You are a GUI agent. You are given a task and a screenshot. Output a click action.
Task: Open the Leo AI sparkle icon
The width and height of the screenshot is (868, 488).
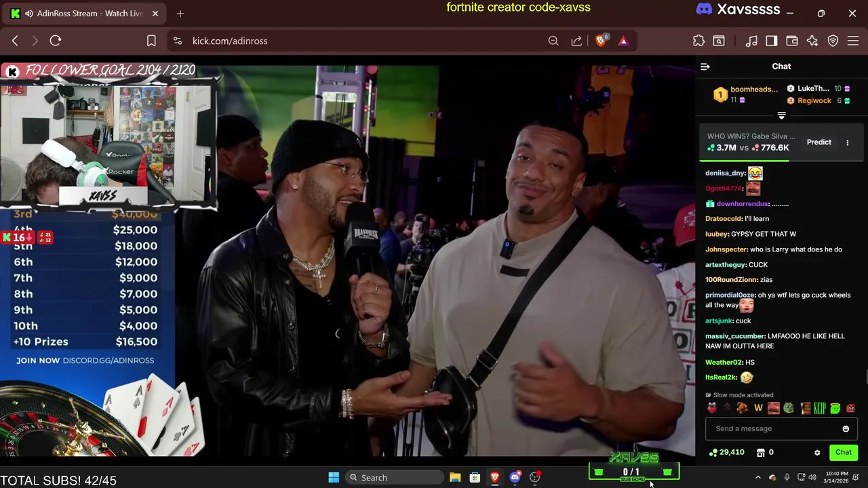click(x=812, y=41)
